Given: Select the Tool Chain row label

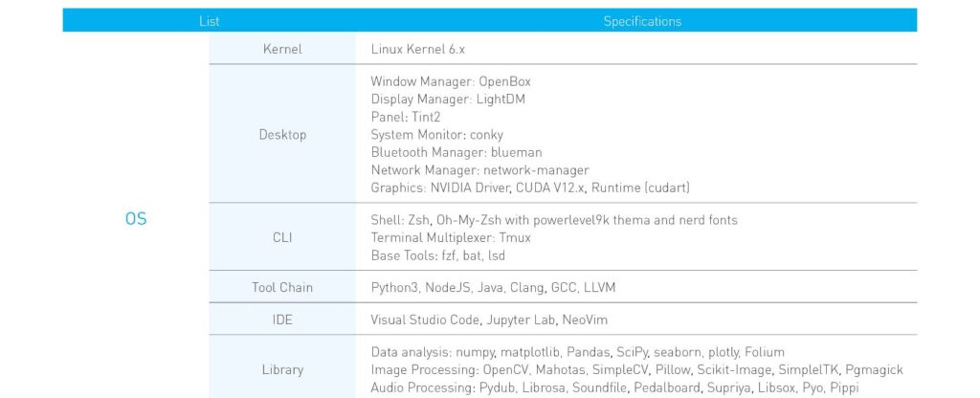Looking at the screenshot, I should [282, 287].
